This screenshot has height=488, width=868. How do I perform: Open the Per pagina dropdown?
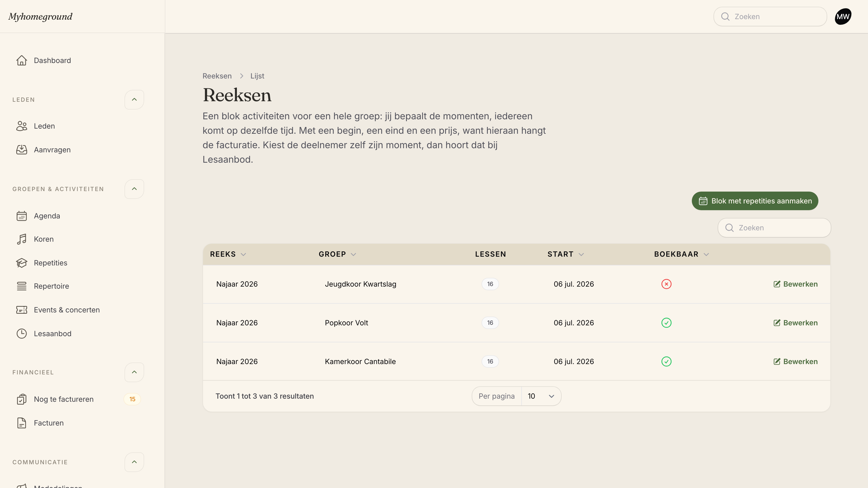(x=541, y=396)
